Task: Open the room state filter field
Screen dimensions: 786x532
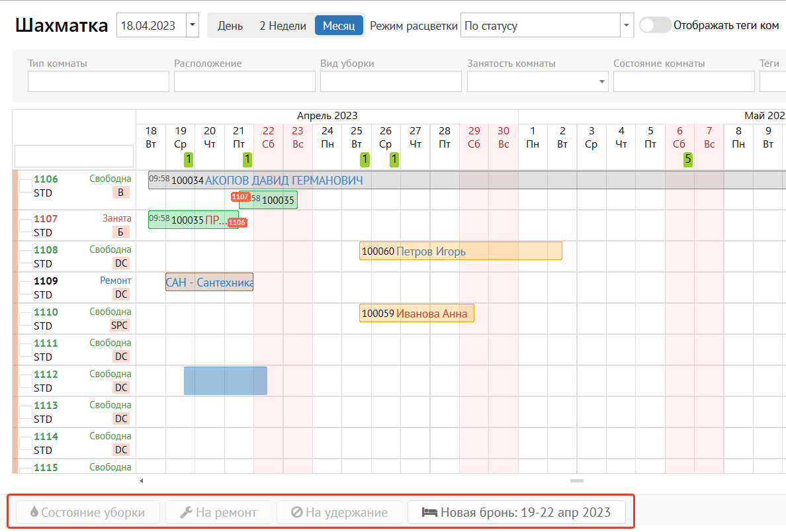Action: (683, 81)
